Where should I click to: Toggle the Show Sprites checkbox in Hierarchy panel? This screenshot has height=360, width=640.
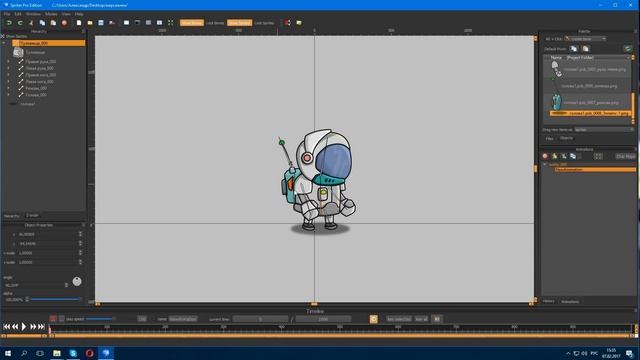pyautogui.click(x=2, y=36)
